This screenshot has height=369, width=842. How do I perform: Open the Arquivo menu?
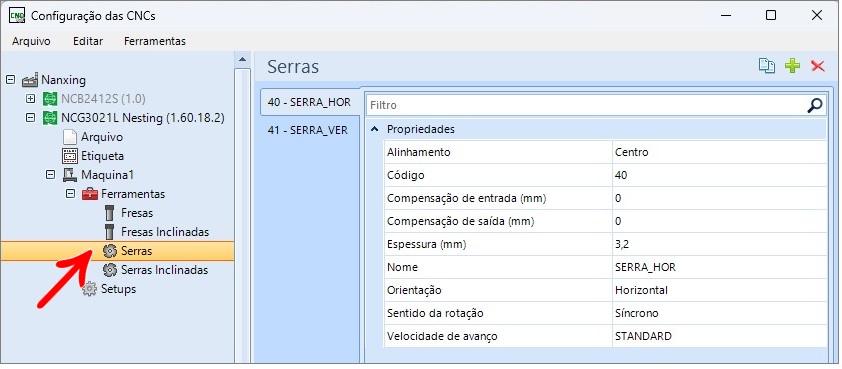[31, 41]
